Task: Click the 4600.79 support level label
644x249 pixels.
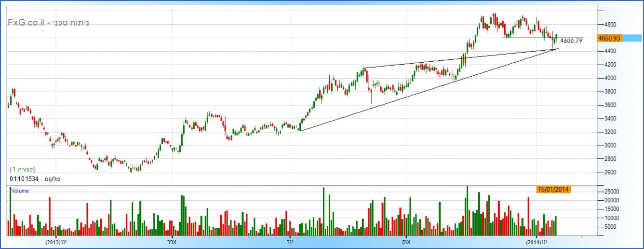Action: (x=571, y=41)
